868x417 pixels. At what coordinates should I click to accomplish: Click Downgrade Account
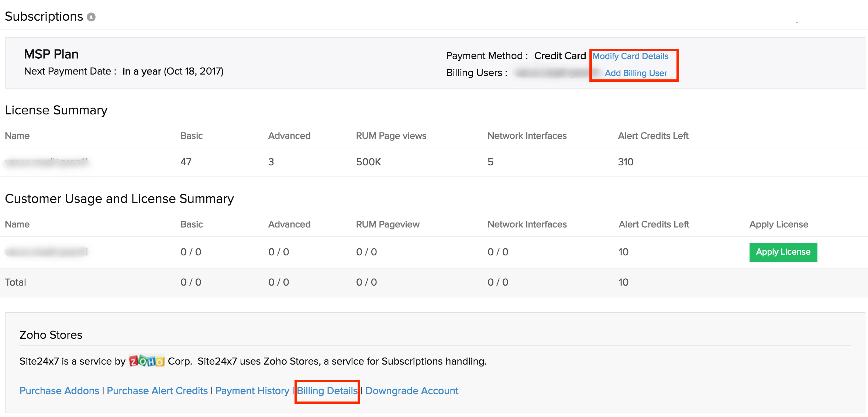point(412,390)
